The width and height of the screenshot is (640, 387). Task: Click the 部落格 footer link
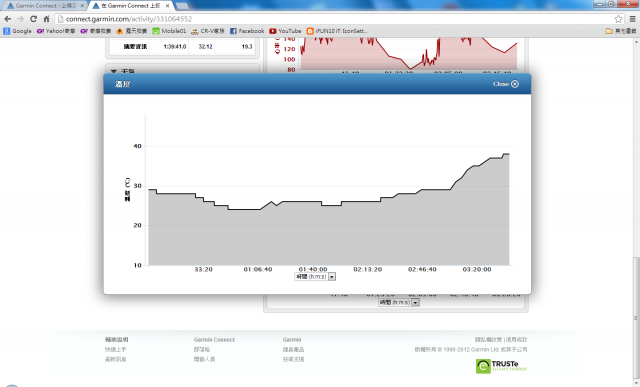(202, 349)
